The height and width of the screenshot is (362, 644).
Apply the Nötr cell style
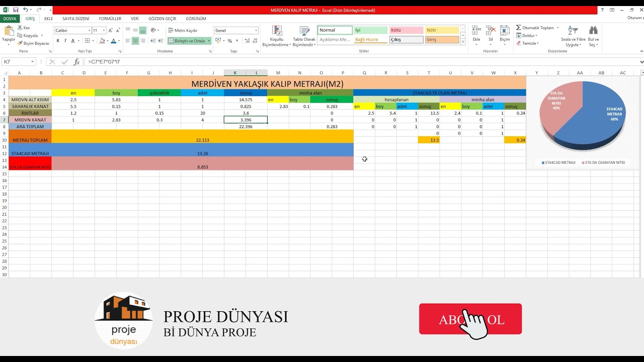point(442,30)
